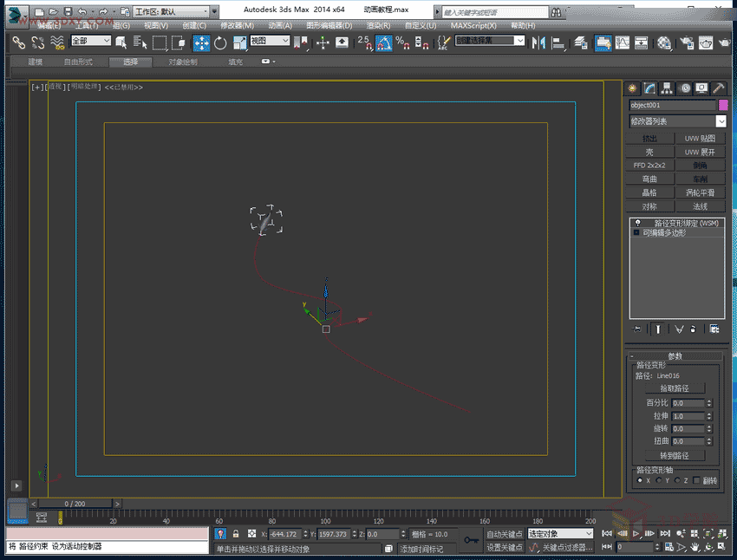Open the Render Setup teapot icon

[688, 43]
